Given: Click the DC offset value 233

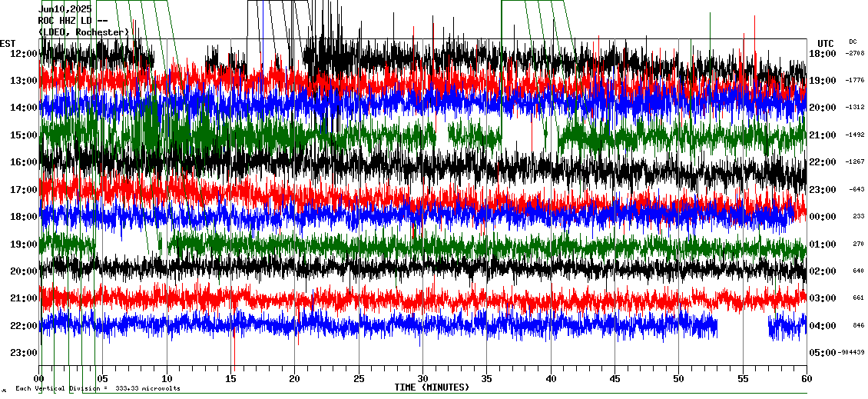Looking at the screenshot, I should [x=858, y=217].
